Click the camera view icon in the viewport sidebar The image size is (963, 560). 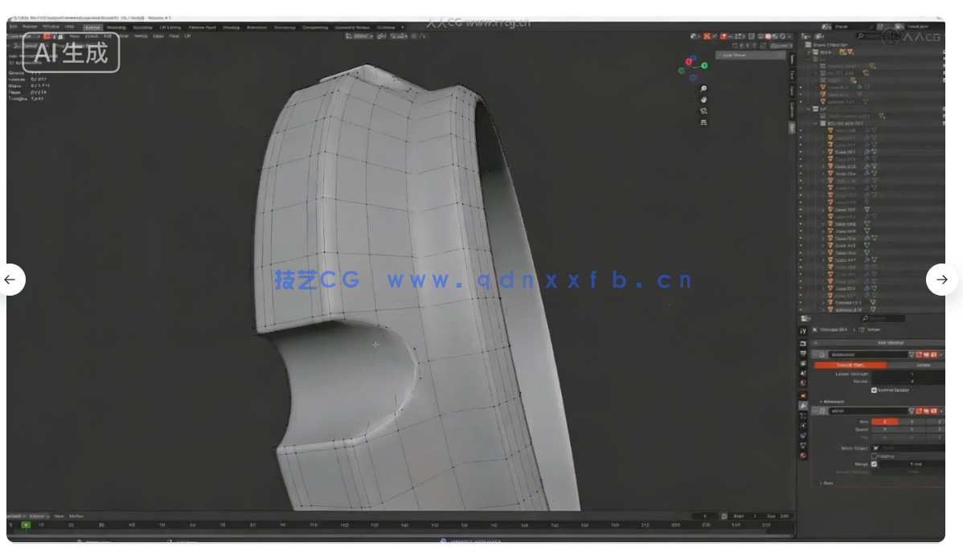[703, 111]
